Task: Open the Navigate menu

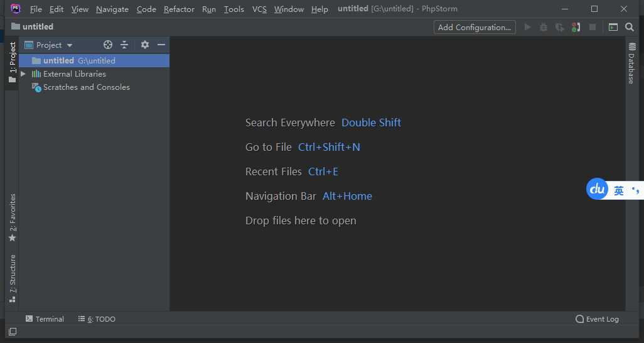Action: (x=112, y=9)
